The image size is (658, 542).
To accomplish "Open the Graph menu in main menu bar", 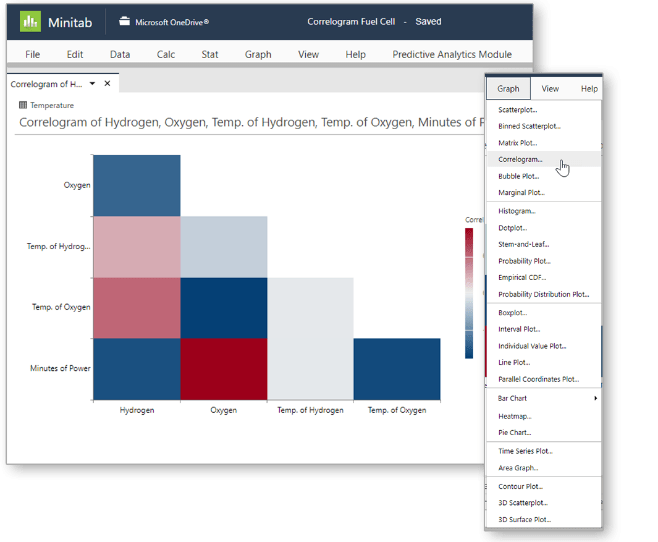I will (x=258, y=54).
